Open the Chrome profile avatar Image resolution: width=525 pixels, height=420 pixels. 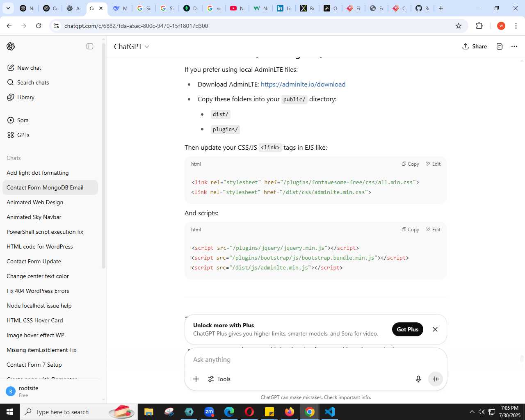tap(501, 26)
